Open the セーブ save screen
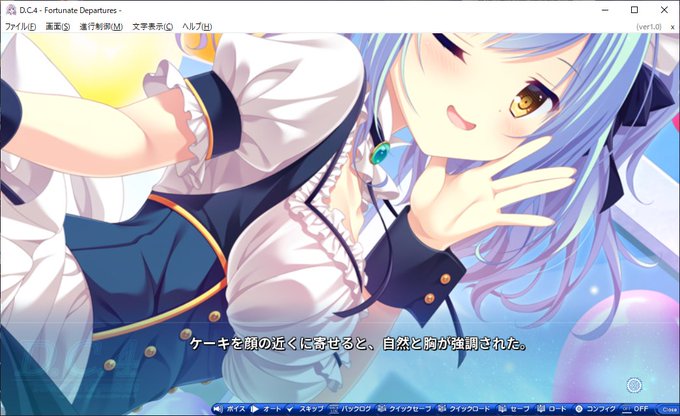 513,409
